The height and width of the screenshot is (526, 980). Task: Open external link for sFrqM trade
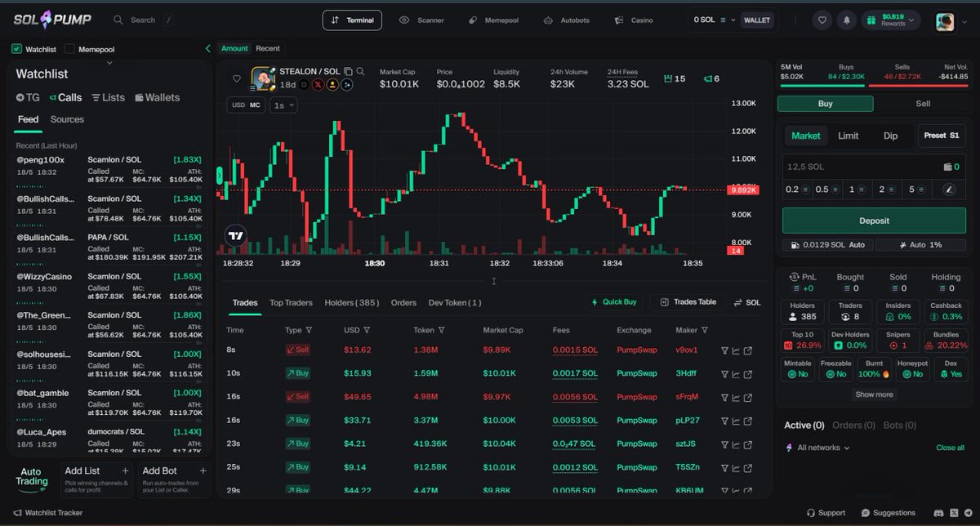(747, 397)
